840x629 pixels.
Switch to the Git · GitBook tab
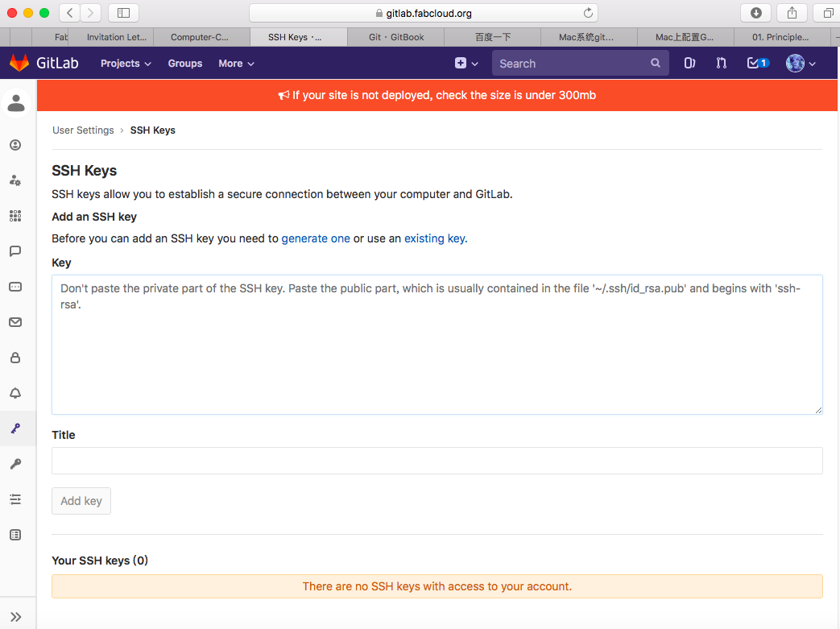[396, 37]
